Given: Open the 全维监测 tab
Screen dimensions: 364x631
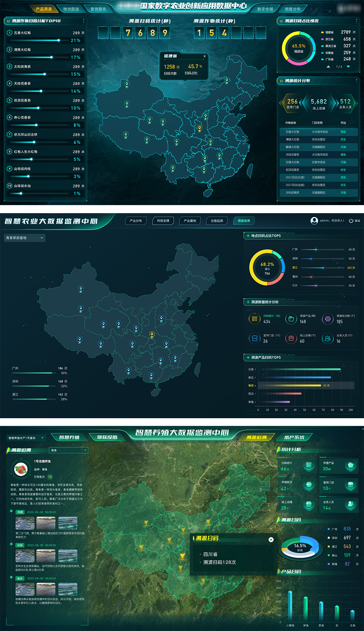Looking at the screenshot, I should (x=217, y=221).
